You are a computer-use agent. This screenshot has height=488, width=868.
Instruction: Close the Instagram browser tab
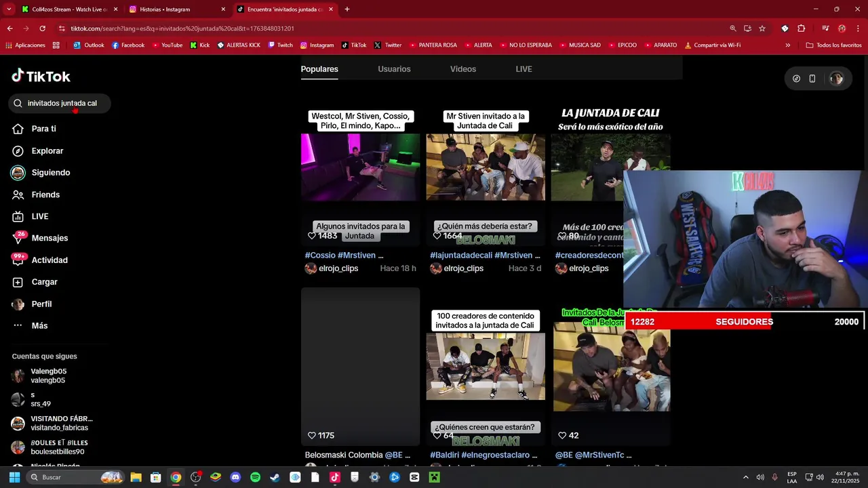click(x=223, y=9)
